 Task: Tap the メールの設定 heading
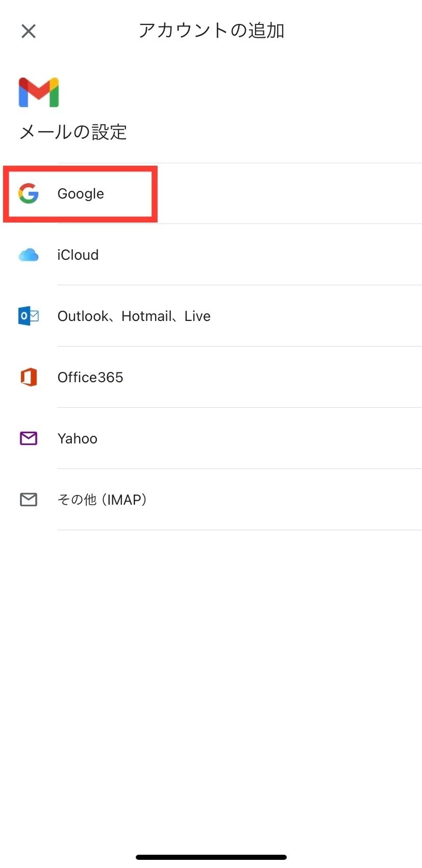(73, 132)
